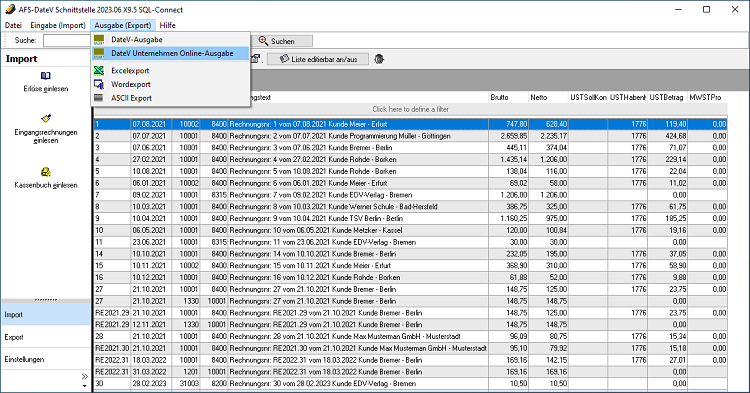Click the trash bin toolbar icon
Viewport: 750px width, 393px height.
coord(379,59)
